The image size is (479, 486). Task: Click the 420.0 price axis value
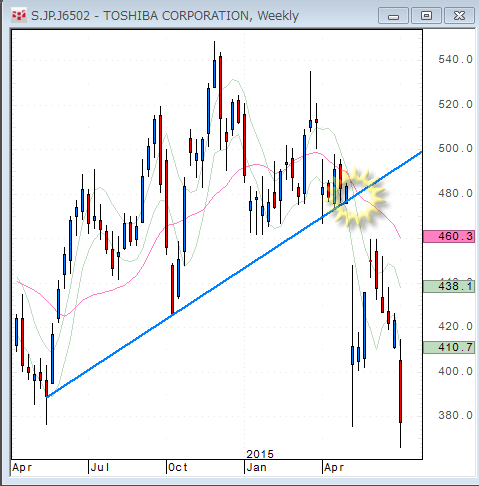point(455,326)
